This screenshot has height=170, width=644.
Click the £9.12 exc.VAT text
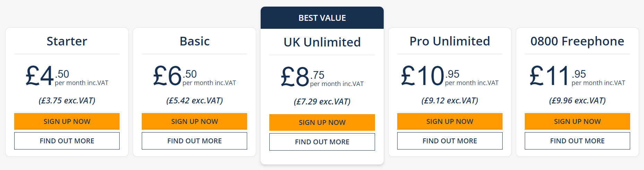(450, 101)
